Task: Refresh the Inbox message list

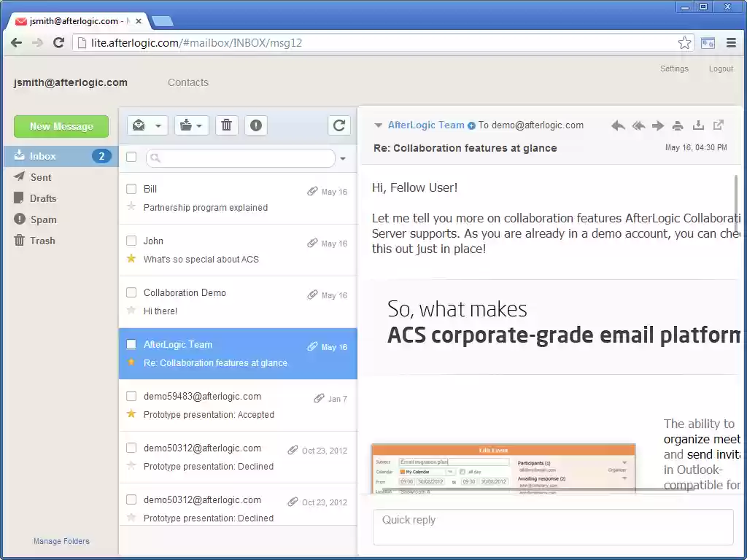Action: 338,125
